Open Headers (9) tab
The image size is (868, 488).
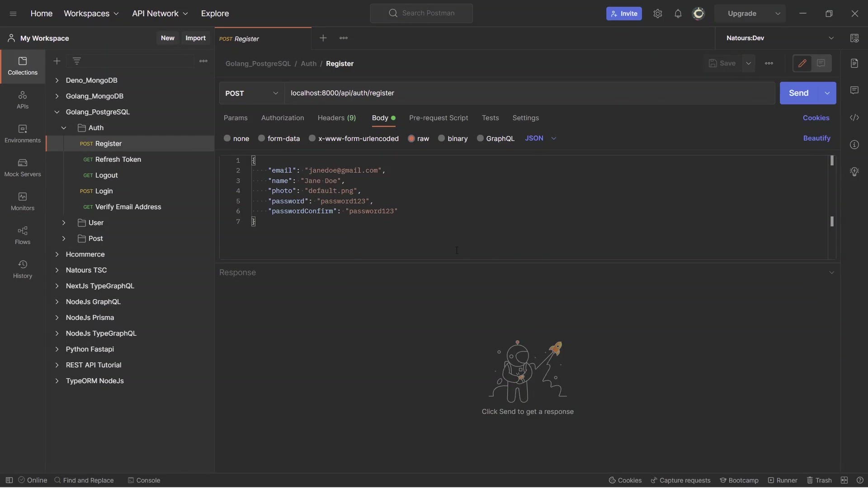pyautogui.click(x=337, y=118)
